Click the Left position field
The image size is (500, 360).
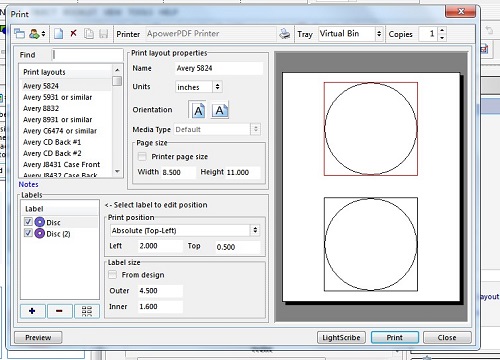(160, 246)
